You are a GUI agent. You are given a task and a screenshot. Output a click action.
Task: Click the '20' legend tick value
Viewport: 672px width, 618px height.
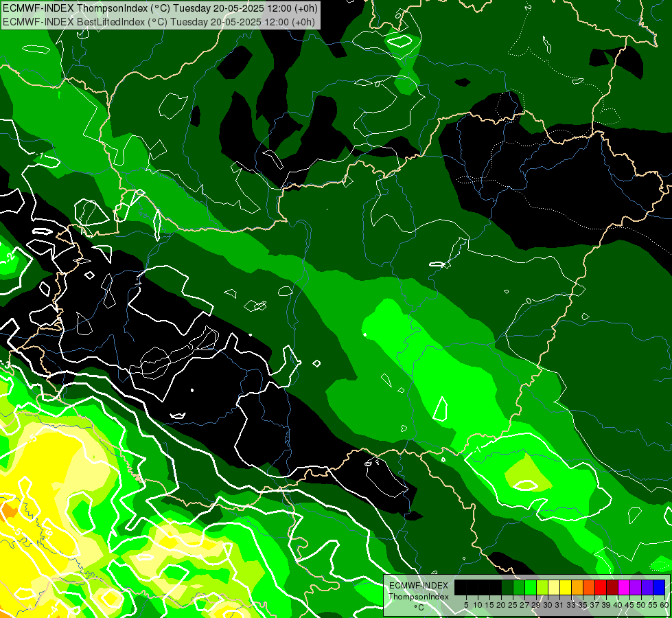point(502,605)
